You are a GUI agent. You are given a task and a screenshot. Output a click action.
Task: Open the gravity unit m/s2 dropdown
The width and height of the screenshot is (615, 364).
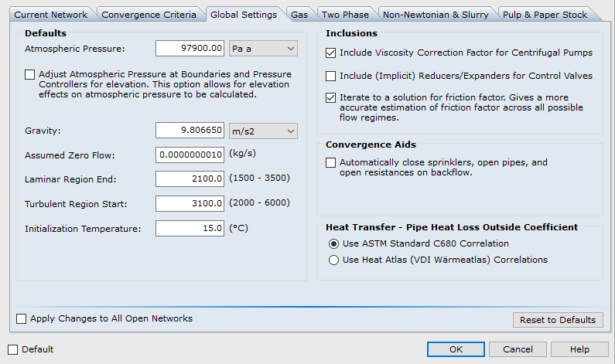tap(264, 131)
